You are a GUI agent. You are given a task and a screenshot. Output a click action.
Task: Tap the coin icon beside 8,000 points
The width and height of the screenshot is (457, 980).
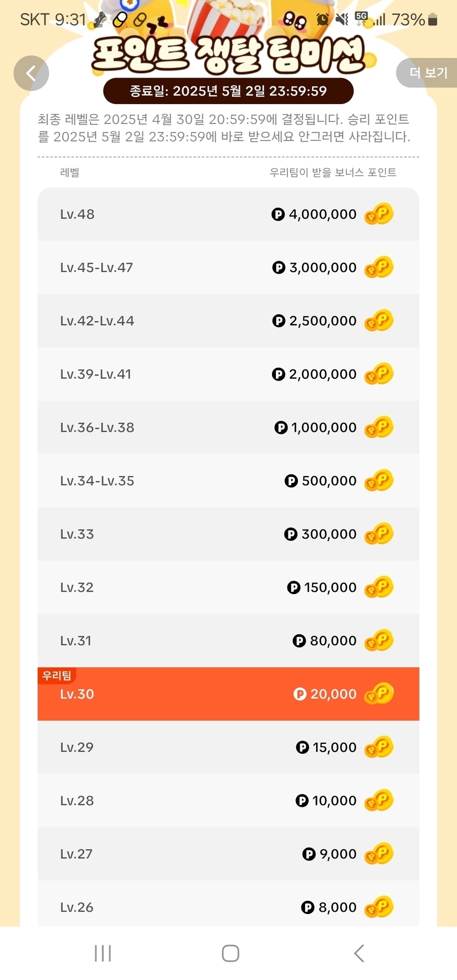(379, 907)
